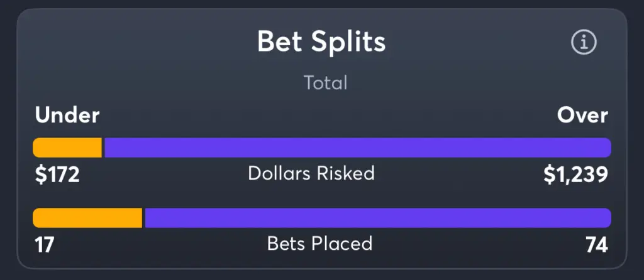Screen dimensions: 644x280
Task: Click divider between orange and purple on Bets bar
Action: [144, 218]
